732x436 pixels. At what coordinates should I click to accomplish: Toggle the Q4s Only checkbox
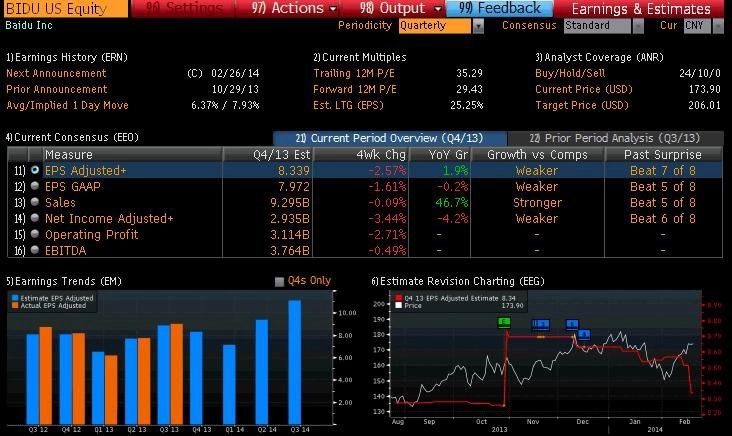(280, 281)
